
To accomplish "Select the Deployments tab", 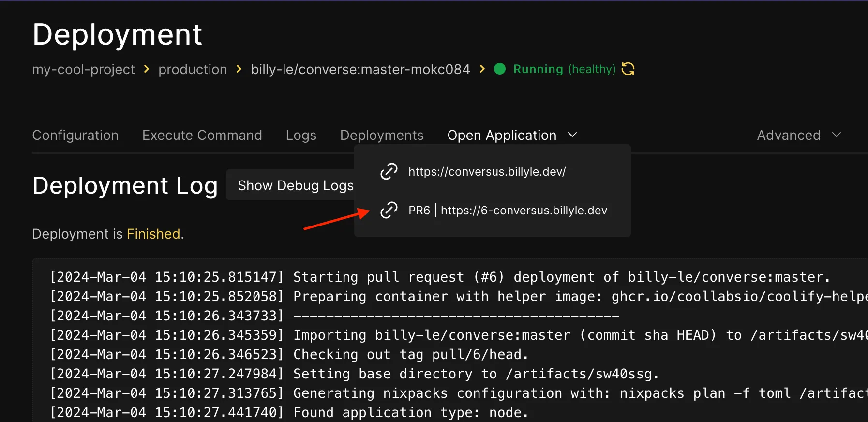I will click(382, 135).
